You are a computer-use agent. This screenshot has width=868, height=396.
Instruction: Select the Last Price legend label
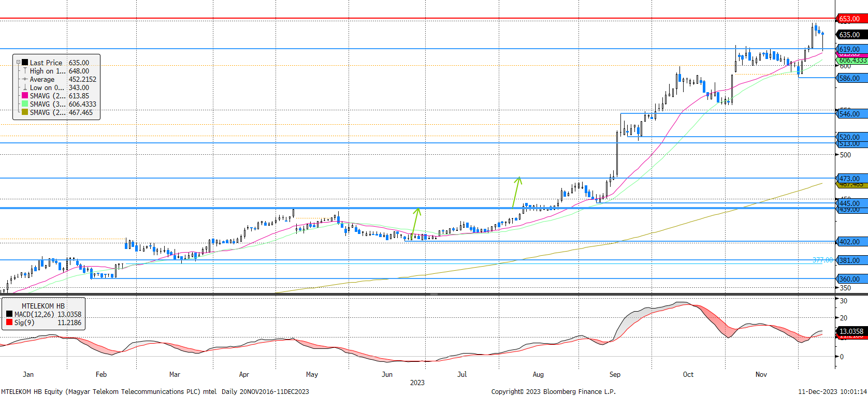click(46, 63)
